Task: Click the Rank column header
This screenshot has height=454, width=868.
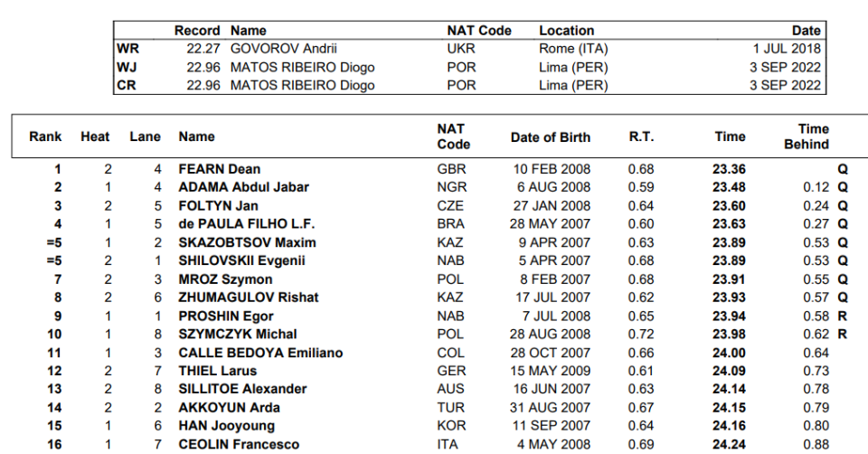Action: (x=45, y=137)
